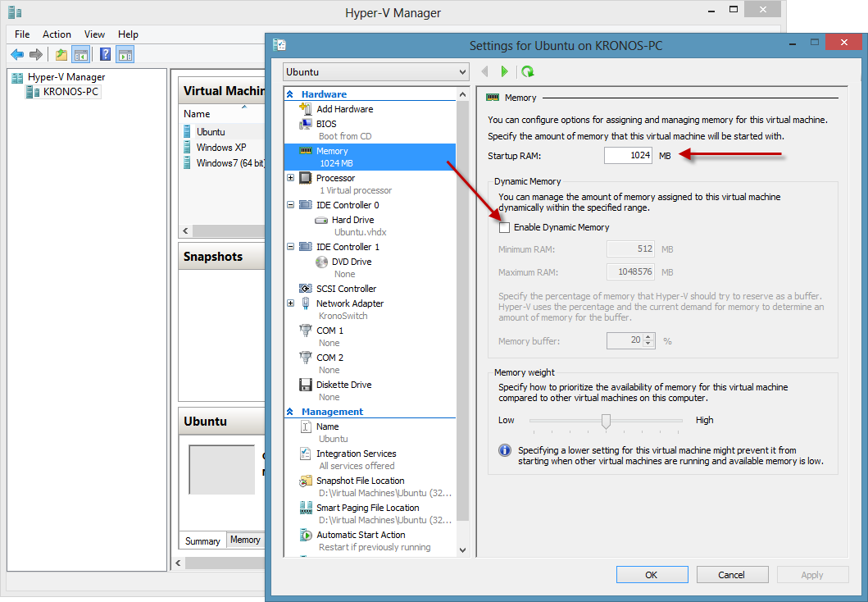Click settings list scroll down arrow
This screenshot has width=868, height=602.
click(x=463, y=550)
